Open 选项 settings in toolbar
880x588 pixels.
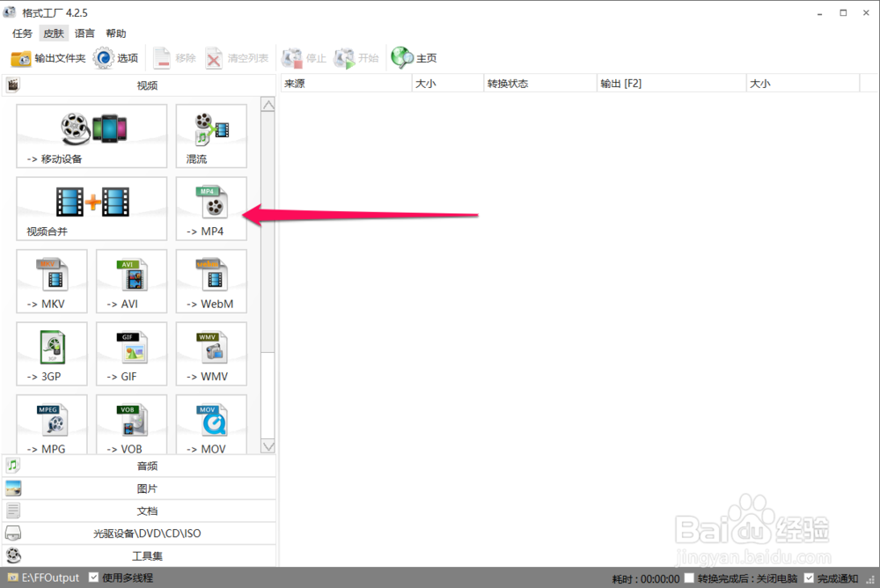[x=115, y=58]
